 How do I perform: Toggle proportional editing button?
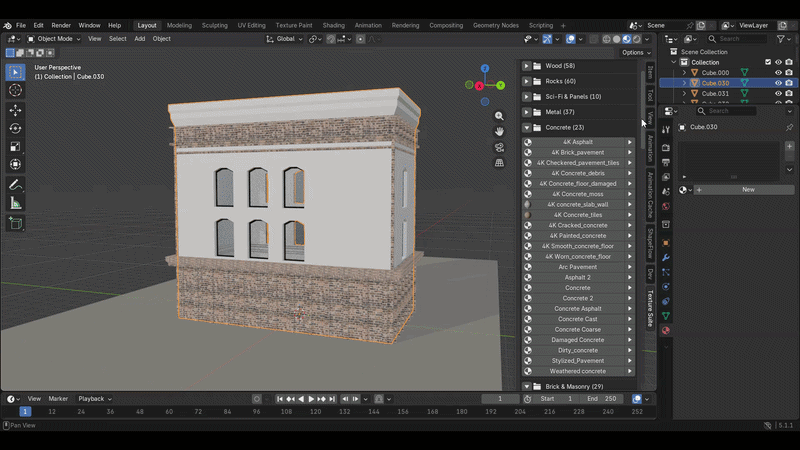(x=360, y=39)
